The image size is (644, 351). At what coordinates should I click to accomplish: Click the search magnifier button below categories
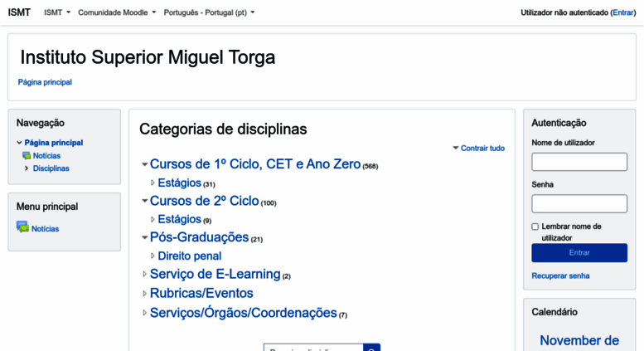[371, 348]
